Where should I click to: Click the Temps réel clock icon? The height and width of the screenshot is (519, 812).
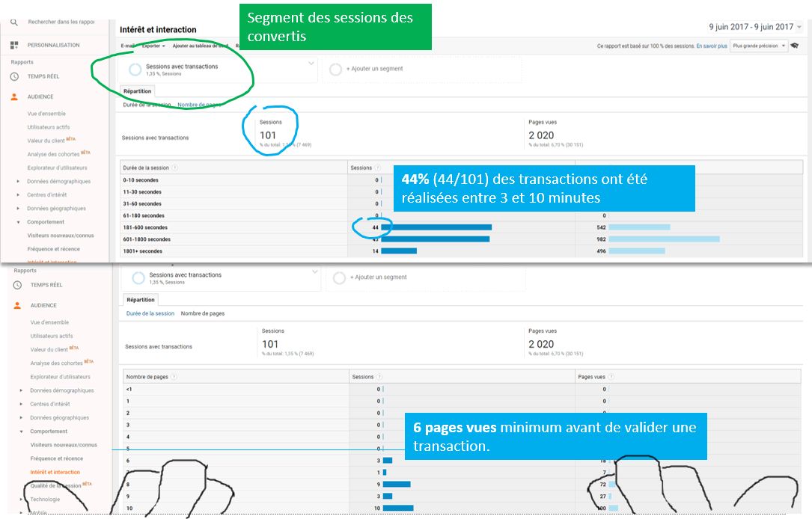coord(14,76)
